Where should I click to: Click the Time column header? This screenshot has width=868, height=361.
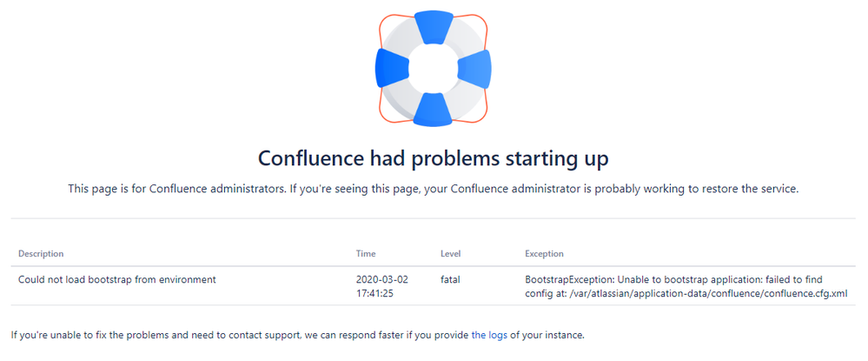(366, 253)
